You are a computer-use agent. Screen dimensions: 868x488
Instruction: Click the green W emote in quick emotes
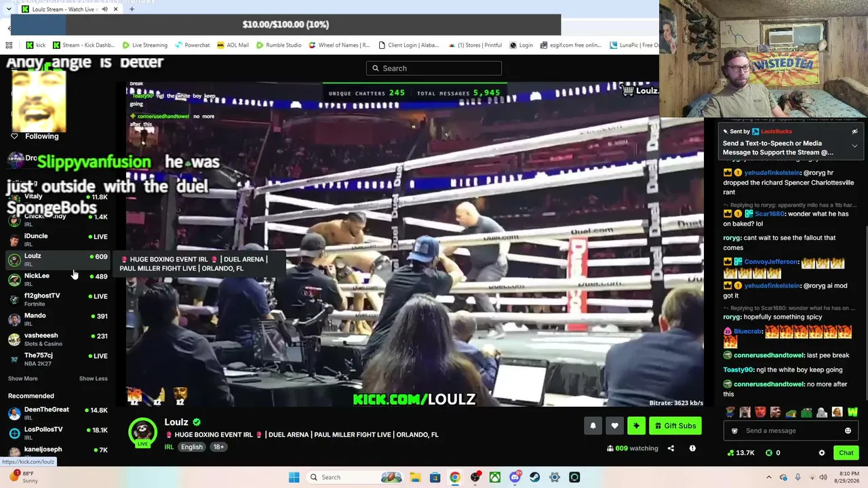pyautogui.click(x=852, y=412)
